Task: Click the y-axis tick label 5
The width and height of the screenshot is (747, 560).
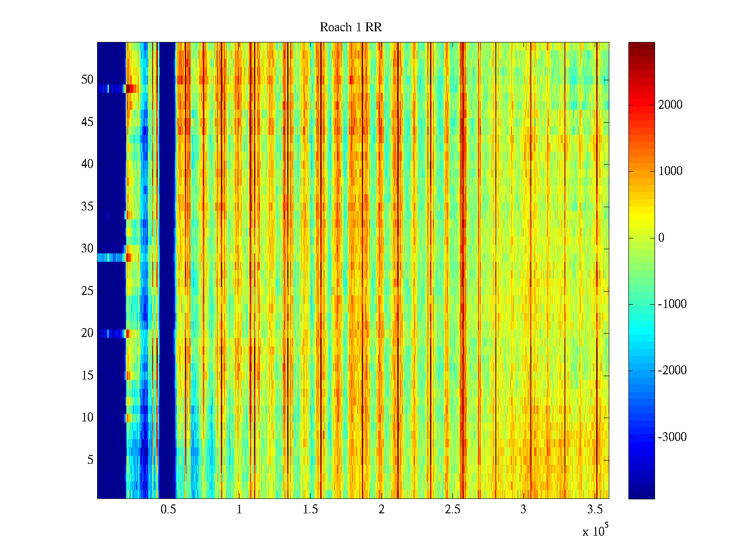Action: click(x=90, y=460)
